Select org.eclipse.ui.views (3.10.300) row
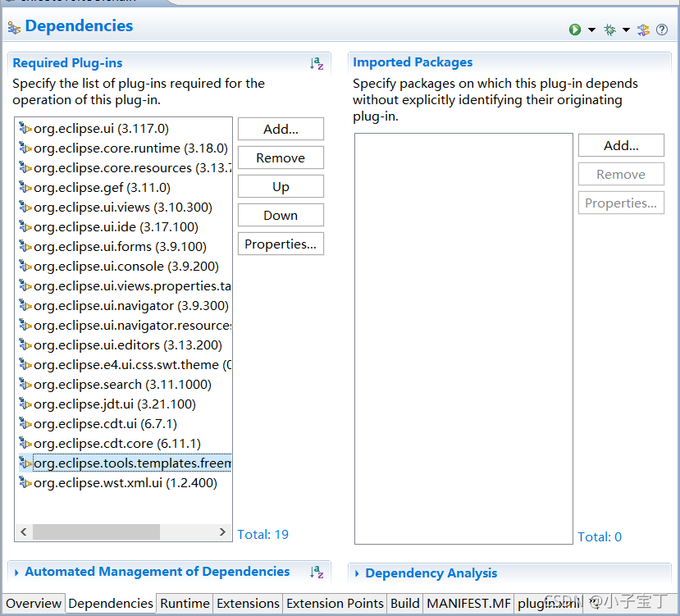Screen dimensions: 680x616 coord(123,207)
